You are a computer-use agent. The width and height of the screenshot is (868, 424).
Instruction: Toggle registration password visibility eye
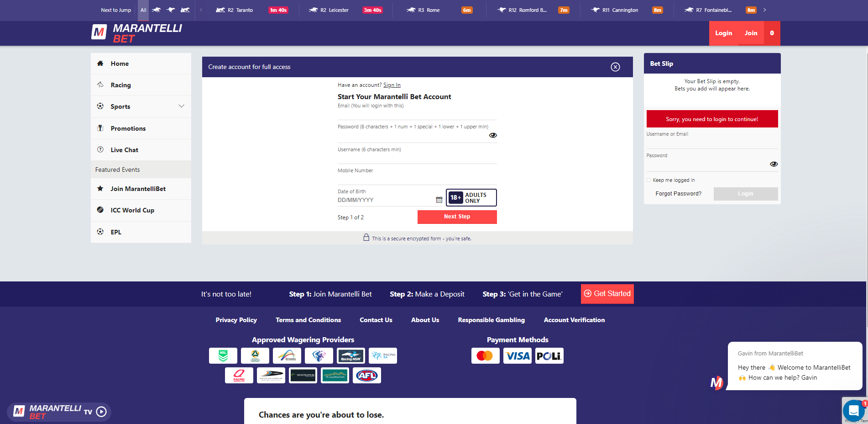click(493, 135)
